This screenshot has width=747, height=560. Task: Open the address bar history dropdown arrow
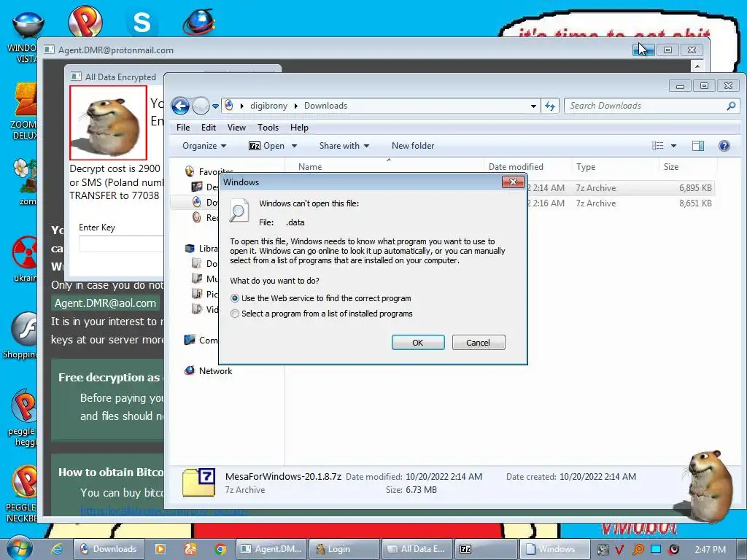[533, 106]
